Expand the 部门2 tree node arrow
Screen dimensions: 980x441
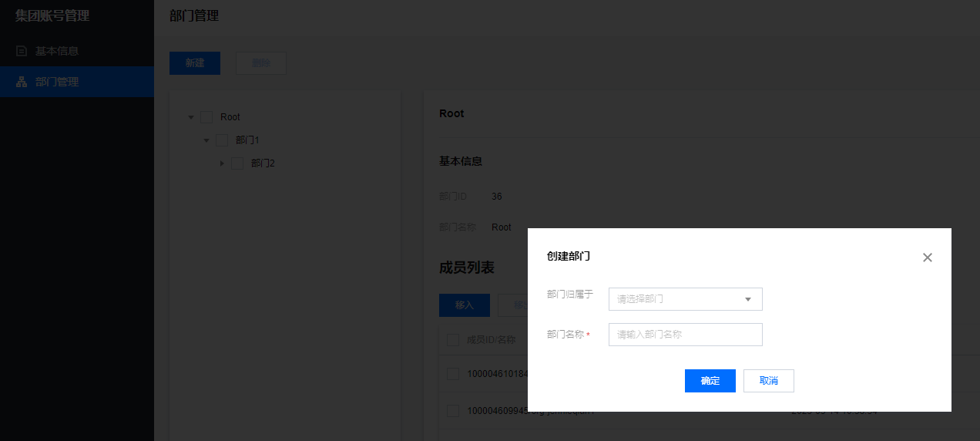click(222, 163)
